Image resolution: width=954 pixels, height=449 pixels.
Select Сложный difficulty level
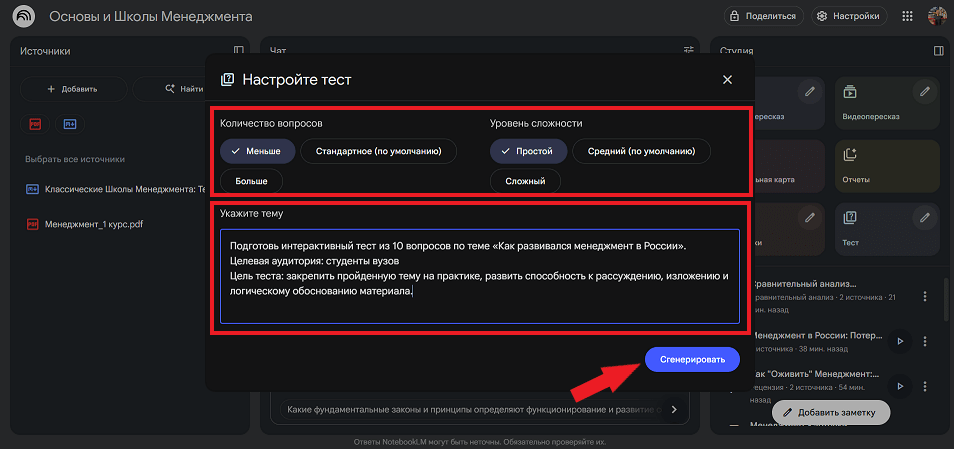(525, 181)
